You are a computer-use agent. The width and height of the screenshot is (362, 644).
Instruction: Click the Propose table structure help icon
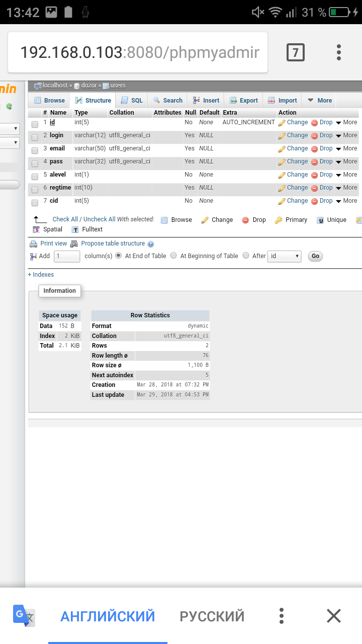pyautogui.click(x=150, y=244)
